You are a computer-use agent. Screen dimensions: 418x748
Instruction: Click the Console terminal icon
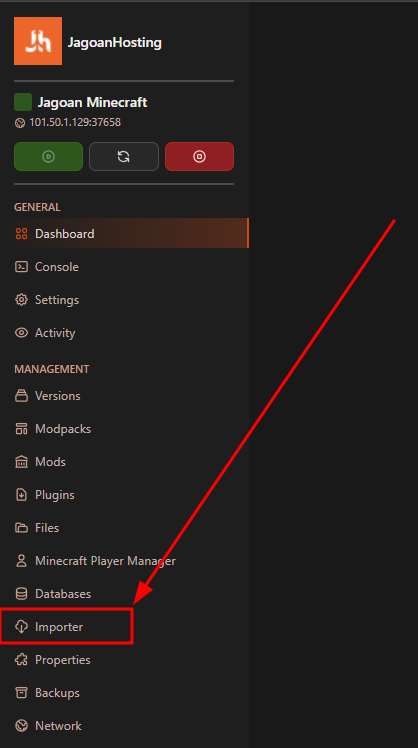[21, 267]
